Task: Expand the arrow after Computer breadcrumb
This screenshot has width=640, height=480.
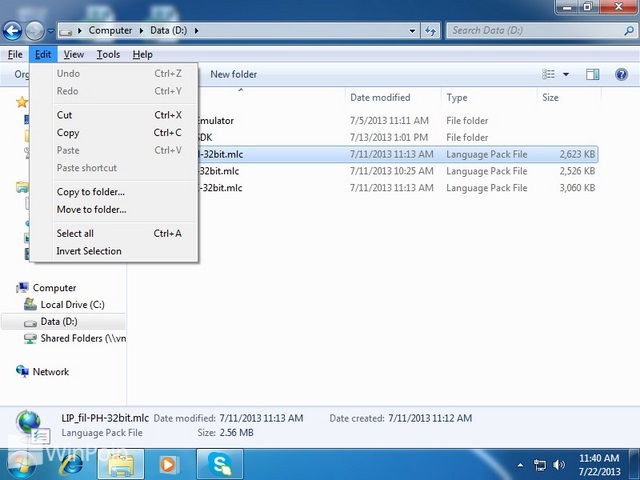Action: tap(141, 31)
